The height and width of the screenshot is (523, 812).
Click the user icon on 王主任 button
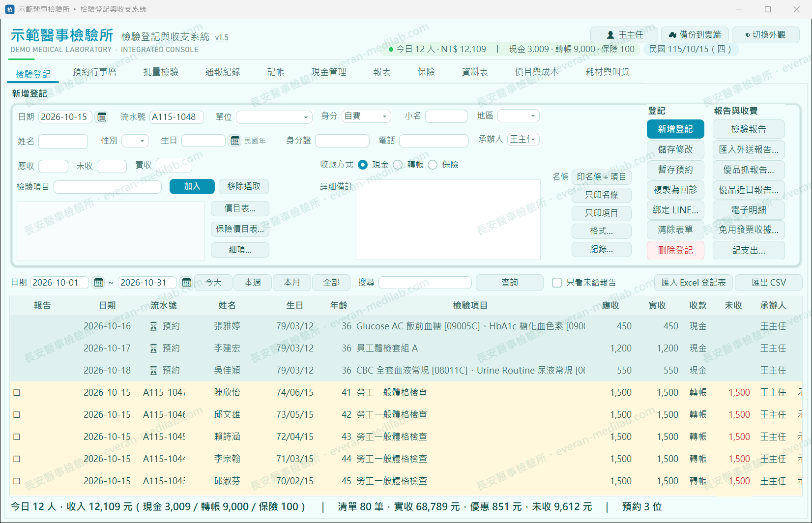click(x=610, y=35)
